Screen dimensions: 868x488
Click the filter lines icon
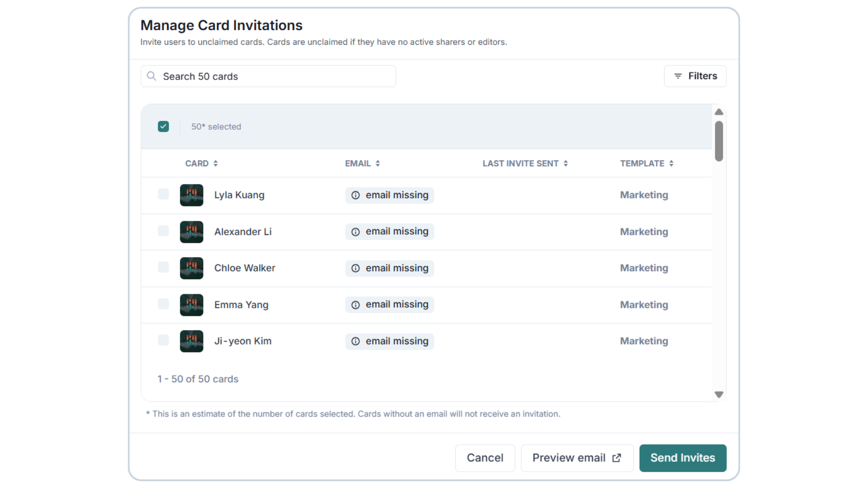(678, 76)
